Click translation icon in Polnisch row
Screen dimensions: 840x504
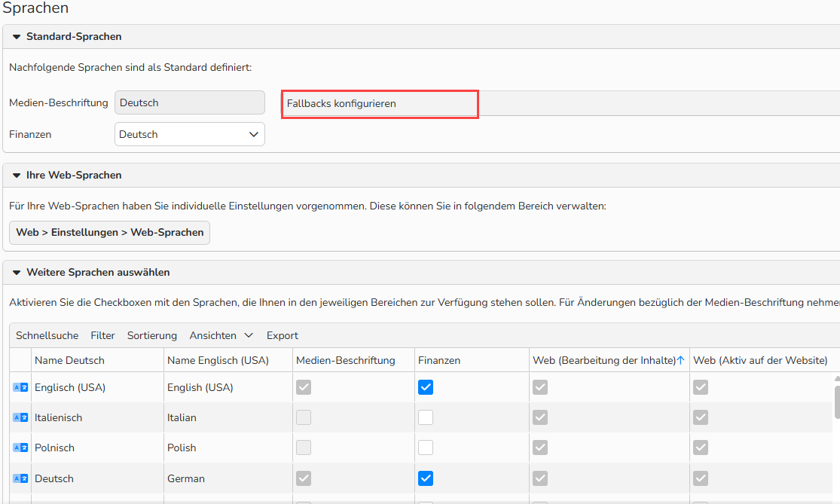[x=20, y=447]
